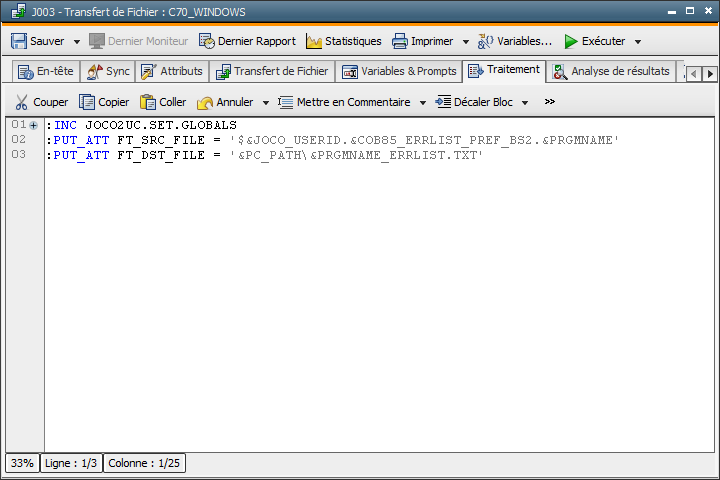This screenshot has height=480, width=720.
Task: Open the Sauver dropdown arrow
Action: coord(77,42)
